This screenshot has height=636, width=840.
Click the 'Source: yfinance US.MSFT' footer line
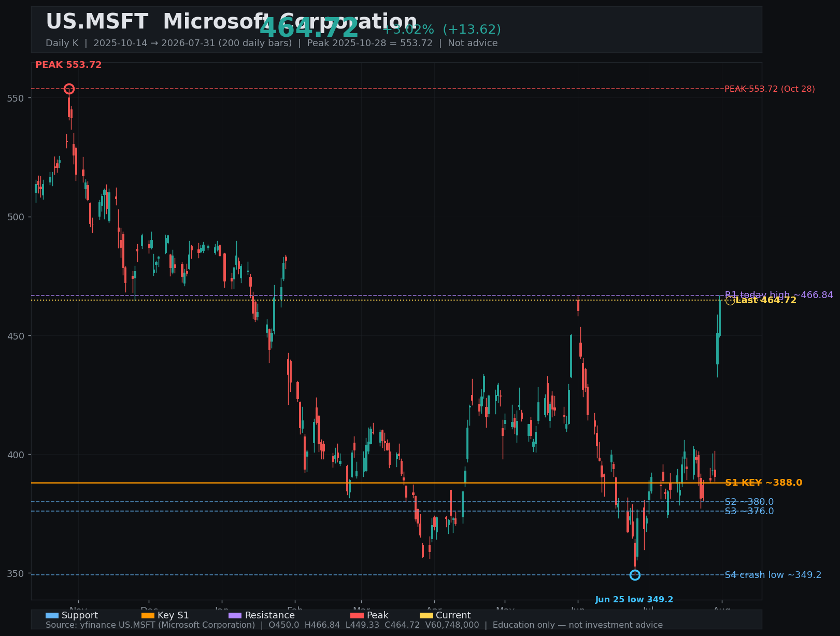click(x=354, y=625)
